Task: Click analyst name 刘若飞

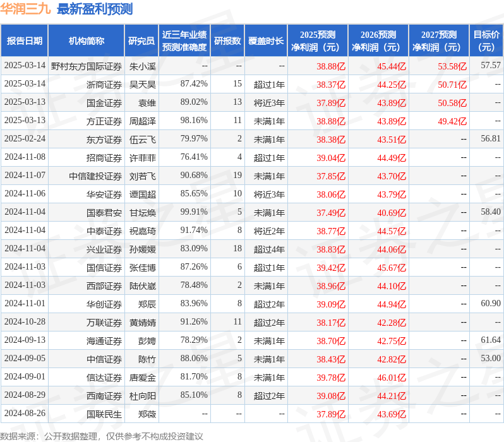Action: 142,176
